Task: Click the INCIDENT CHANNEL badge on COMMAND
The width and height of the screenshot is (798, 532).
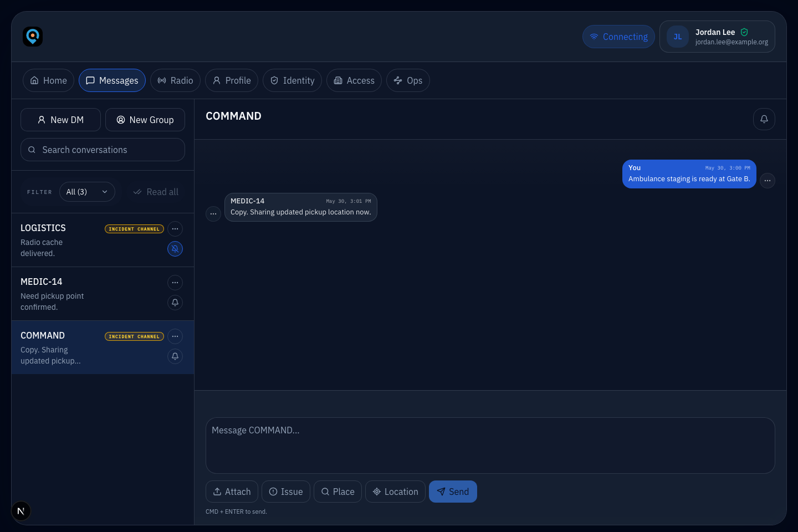Action: coord(134,336)
